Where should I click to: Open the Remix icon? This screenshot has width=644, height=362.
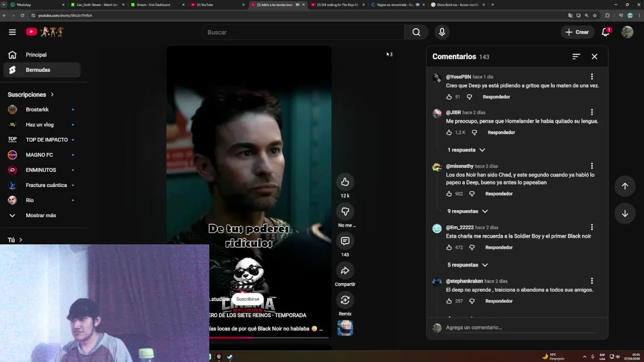345,300
